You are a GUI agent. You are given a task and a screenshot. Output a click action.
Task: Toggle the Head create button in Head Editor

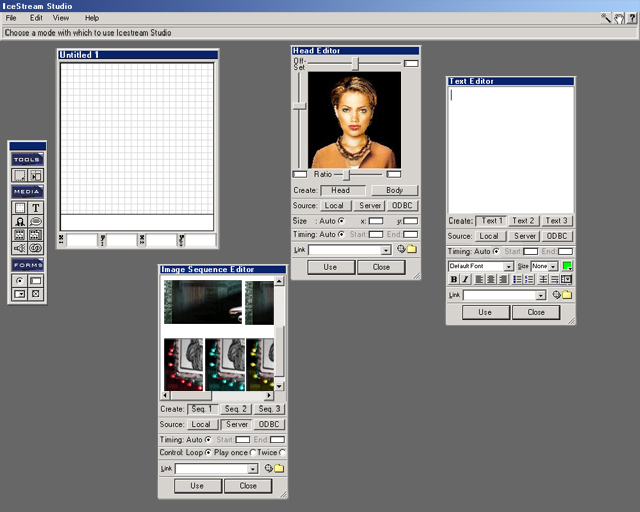pyautogui.click(x=343, y=190)
